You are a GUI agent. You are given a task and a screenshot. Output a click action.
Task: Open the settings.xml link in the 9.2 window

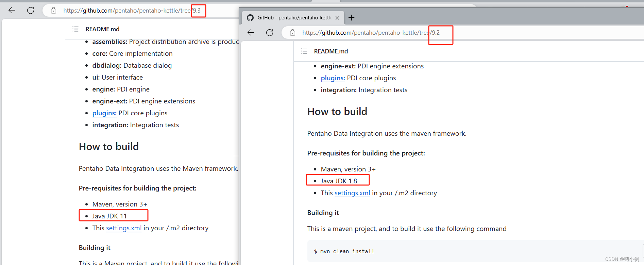pos(352,193)
